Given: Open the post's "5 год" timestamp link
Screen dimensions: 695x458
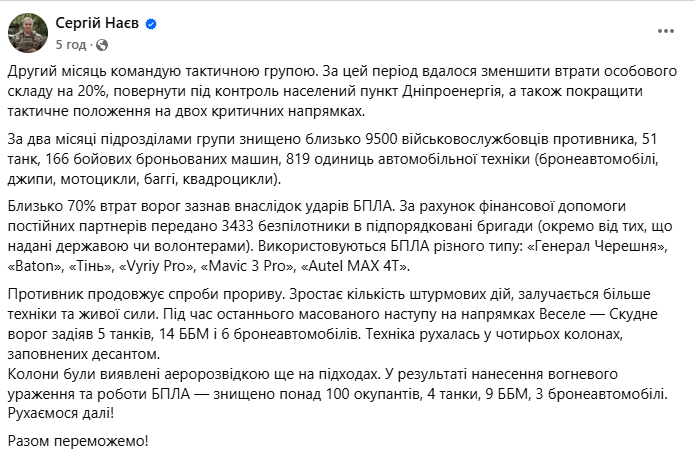Looking at the screenshot, I should [x=70, y=44].
